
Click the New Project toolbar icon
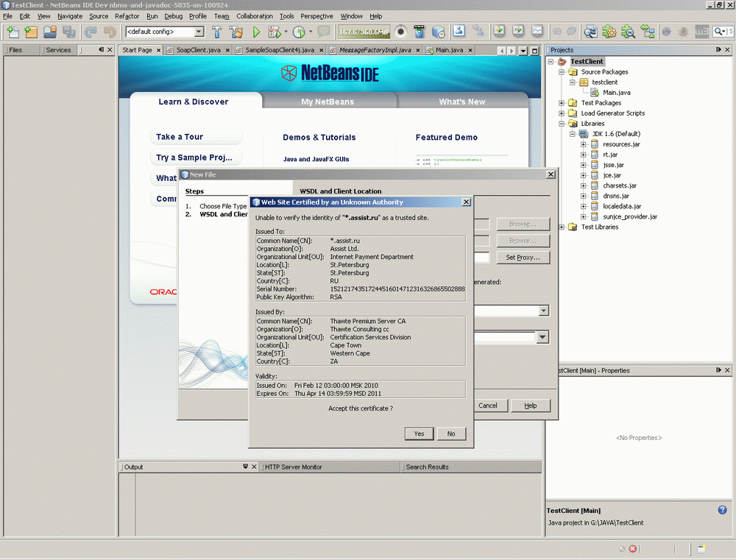coord(31,32)
